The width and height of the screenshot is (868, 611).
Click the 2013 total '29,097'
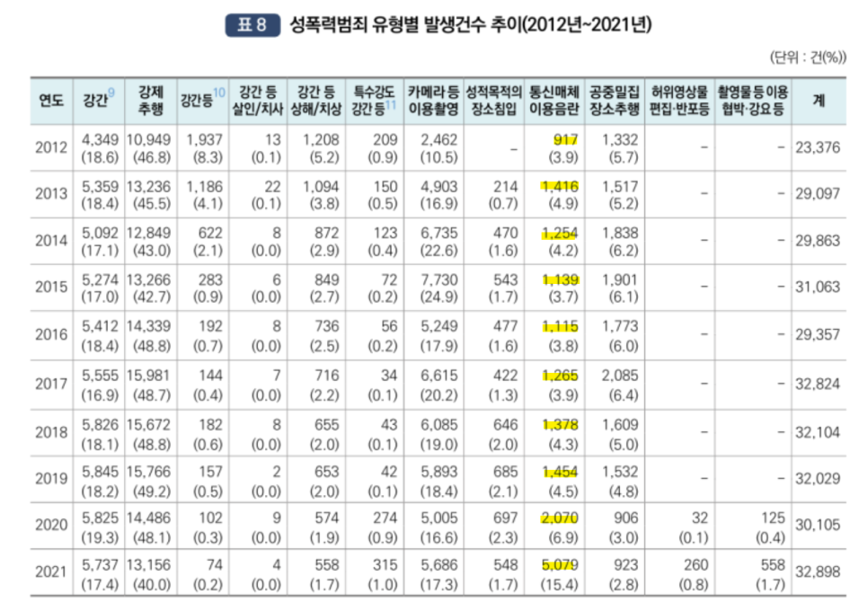818,194
